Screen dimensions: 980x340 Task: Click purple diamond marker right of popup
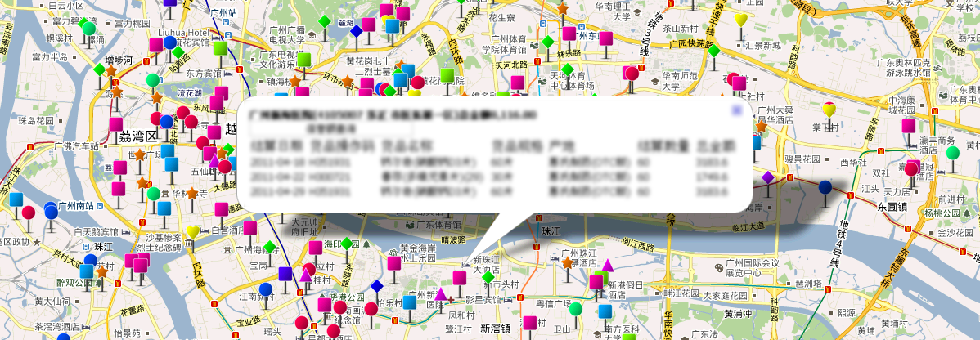[x=767, y=177]
